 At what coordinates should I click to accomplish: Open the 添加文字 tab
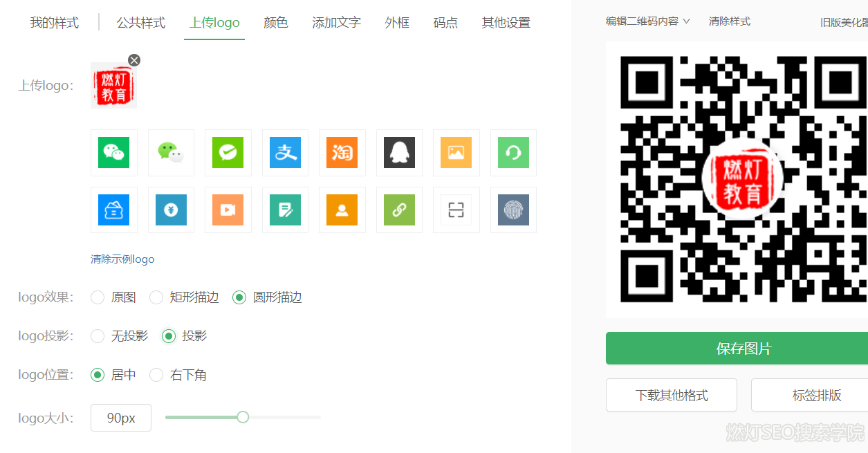click(x=337, y=23)
